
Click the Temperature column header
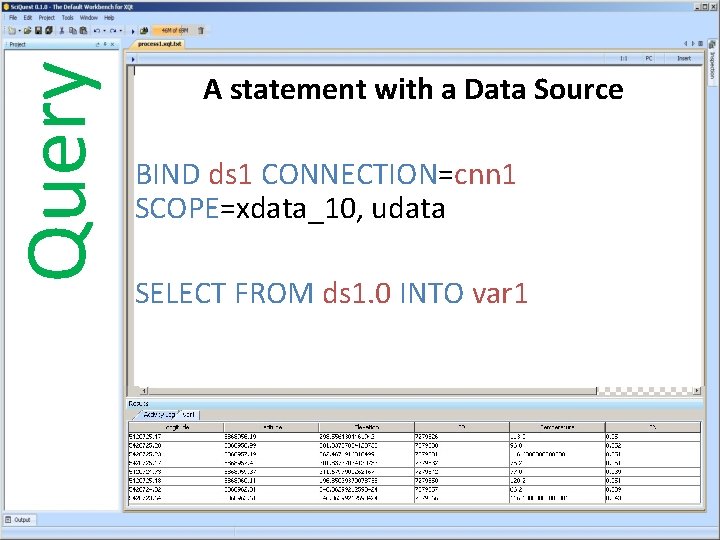click(x=557, y=427)
